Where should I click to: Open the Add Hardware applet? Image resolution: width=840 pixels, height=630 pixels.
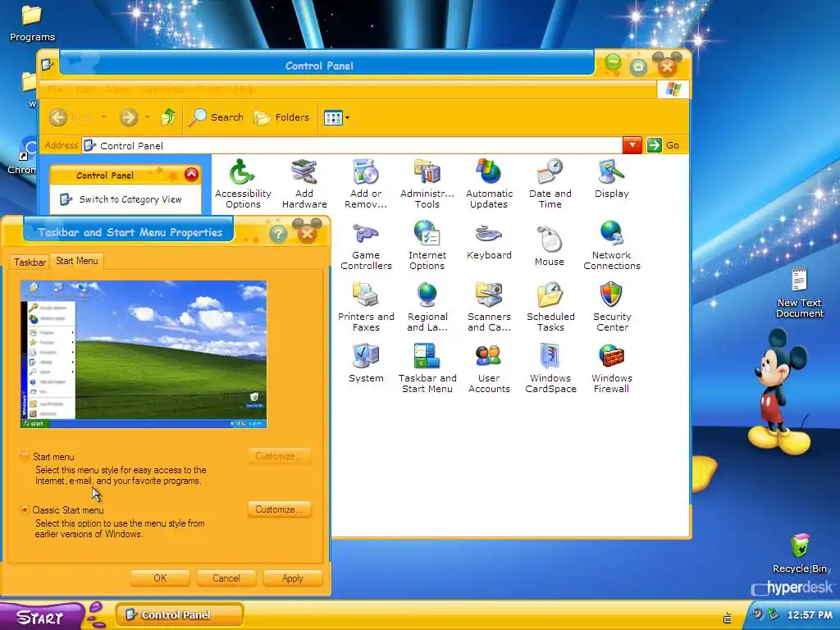(304, 183)
